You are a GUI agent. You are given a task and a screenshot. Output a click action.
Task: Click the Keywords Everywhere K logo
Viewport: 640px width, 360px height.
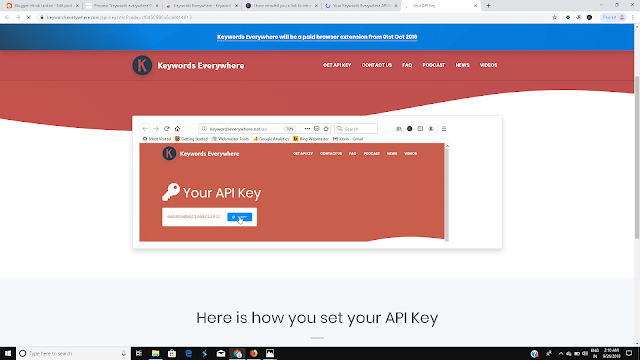click(x=142, y=65)
